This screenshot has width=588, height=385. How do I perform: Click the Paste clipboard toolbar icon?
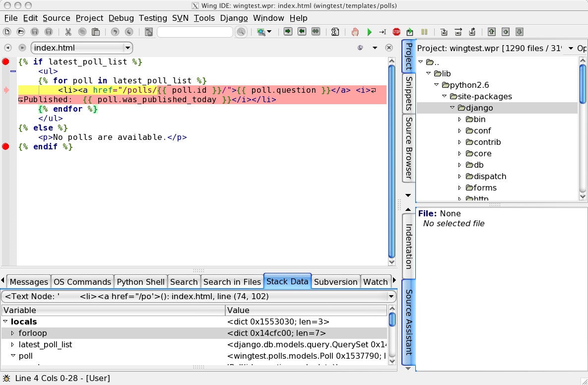click(96, 32)
